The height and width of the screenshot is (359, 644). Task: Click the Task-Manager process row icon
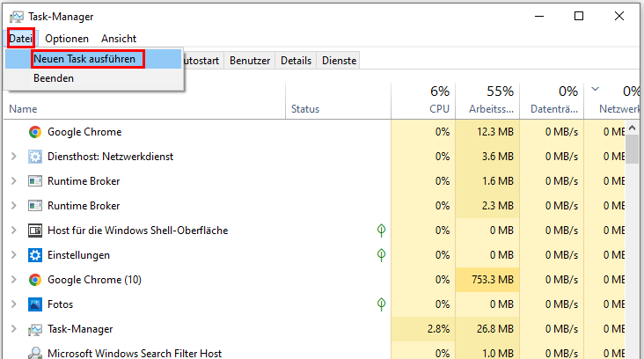[x=35, y=329]
